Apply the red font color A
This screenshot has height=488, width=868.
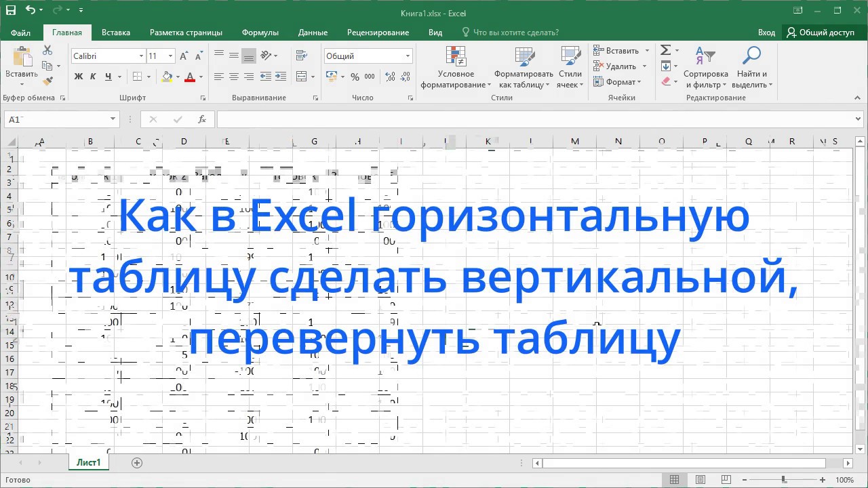click(x=190, y=77)
